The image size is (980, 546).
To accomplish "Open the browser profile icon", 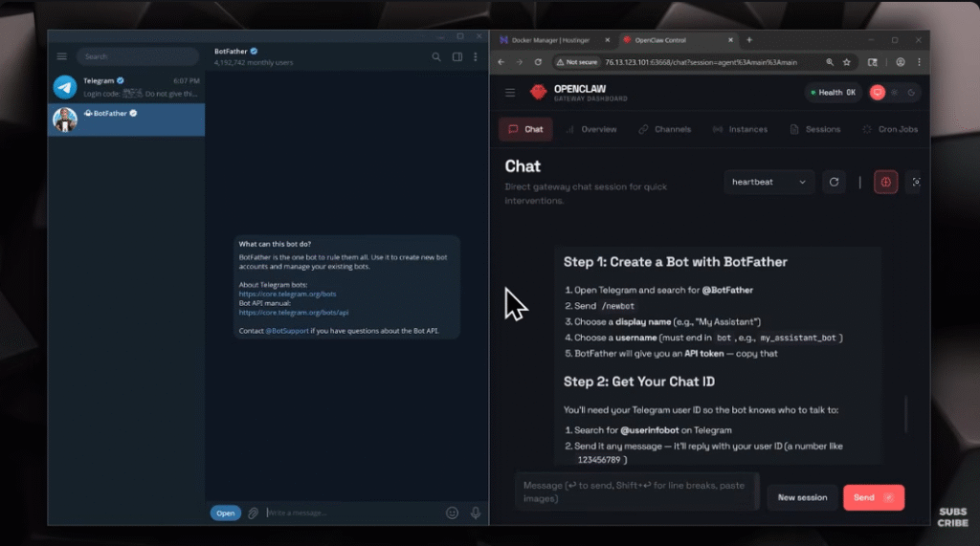I will 900,62.
